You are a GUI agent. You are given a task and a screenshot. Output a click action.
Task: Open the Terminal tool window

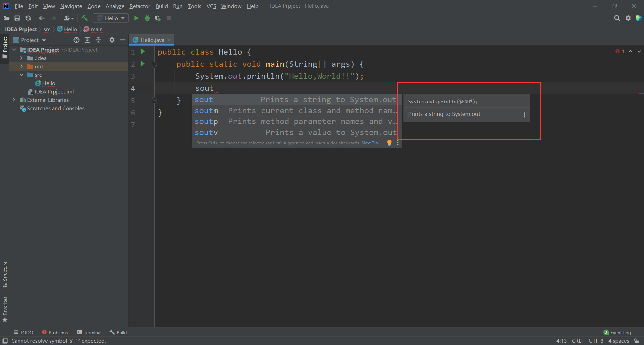click(x=89, y=332)
